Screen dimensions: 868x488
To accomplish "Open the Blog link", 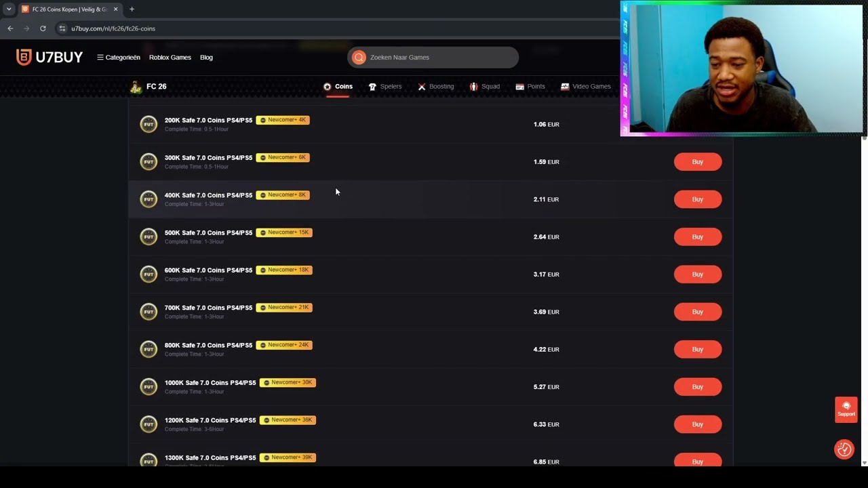I will pyautogui.click(x=206, y=58).
